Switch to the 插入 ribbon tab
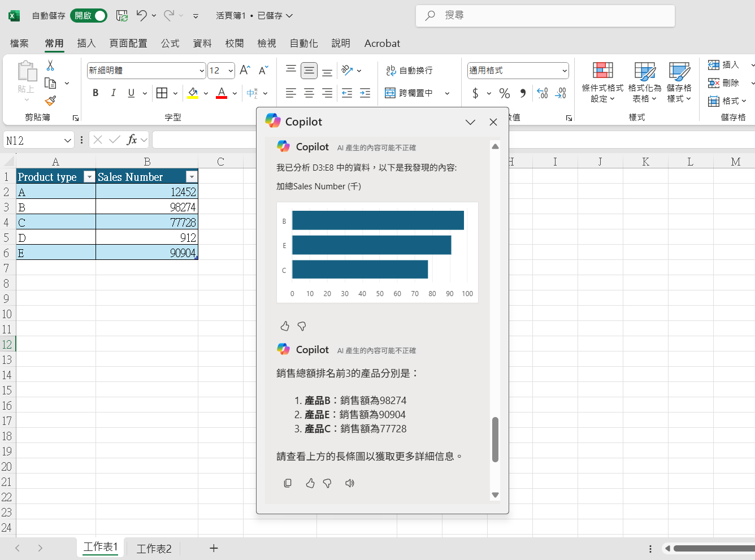This screenshot has width=755, height=560. pos(86,44)
